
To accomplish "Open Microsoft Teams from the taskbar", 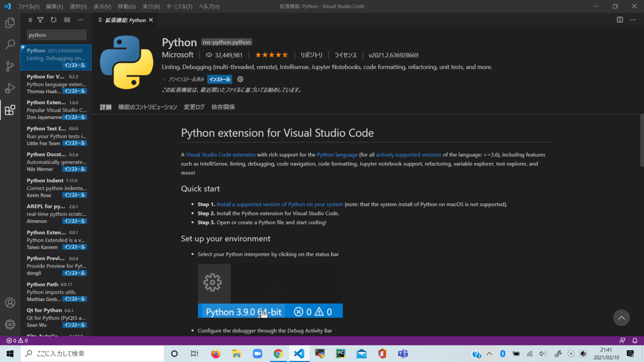I will (x=402, y=353).
